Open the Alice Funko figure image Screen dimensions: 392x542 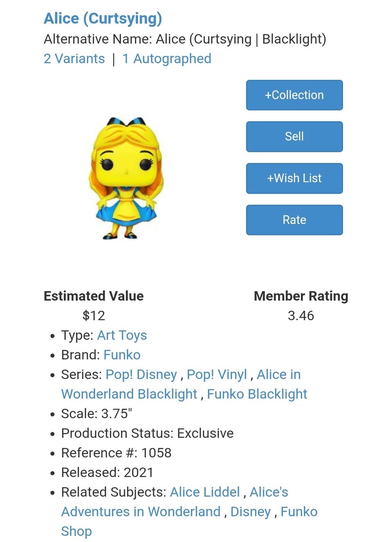[x=126, y=178]
